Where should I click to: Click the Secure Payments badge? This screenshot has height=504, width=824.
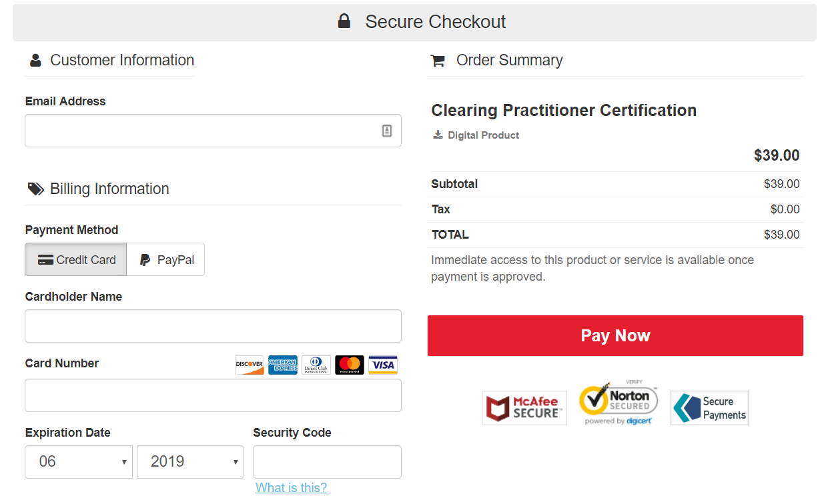[x=709, y=408]
